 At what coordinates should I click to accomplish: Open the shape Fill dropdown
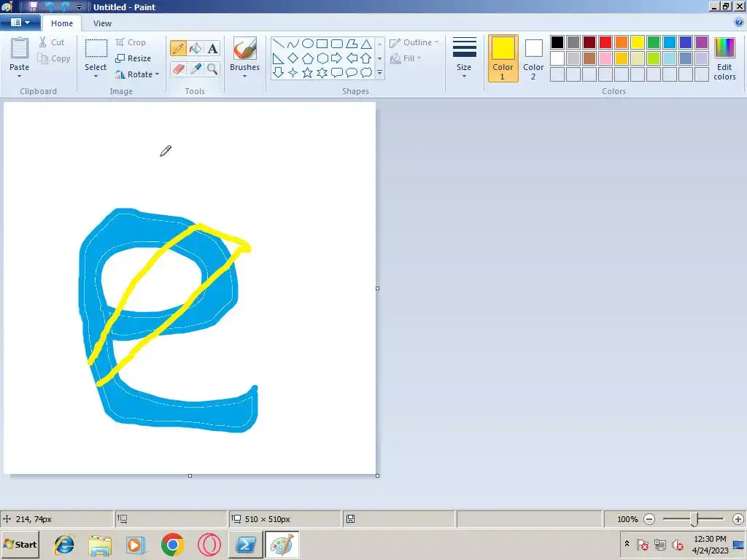point(406,58)
